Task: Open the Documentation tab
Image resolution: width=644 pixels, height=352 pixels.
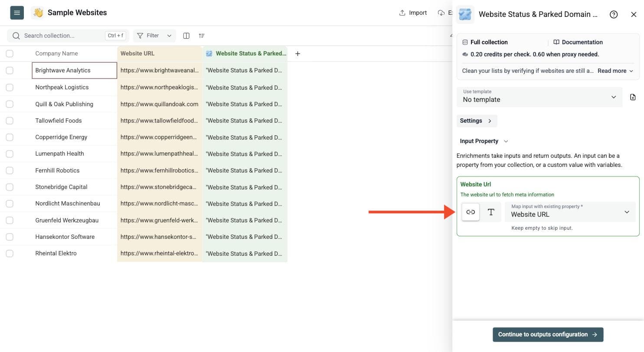Action: (578, 42)
